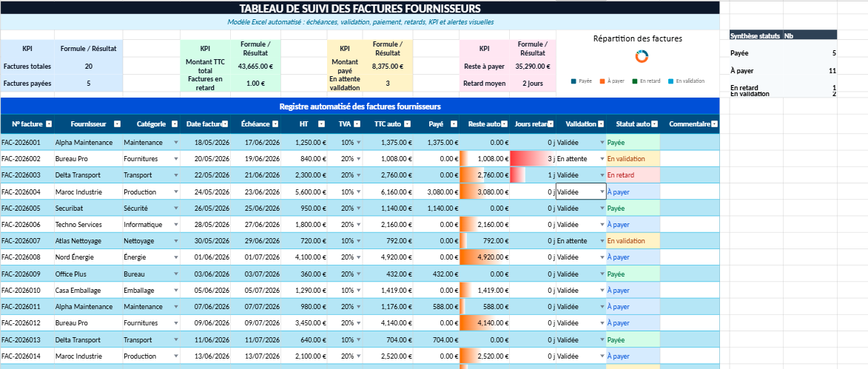Select En validation status in FAC-2026002 row
Screen dimensions: 868x369
point(633,159)
